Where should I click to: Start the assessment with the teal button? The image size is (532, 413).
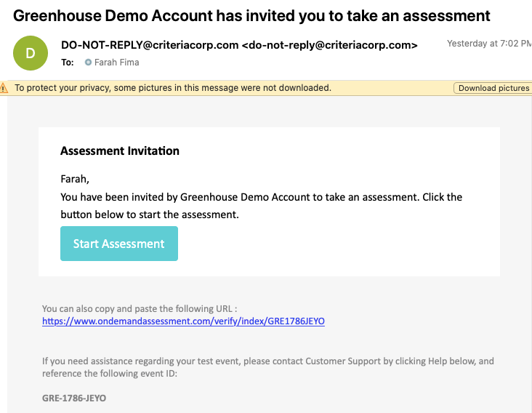point(119,244)
